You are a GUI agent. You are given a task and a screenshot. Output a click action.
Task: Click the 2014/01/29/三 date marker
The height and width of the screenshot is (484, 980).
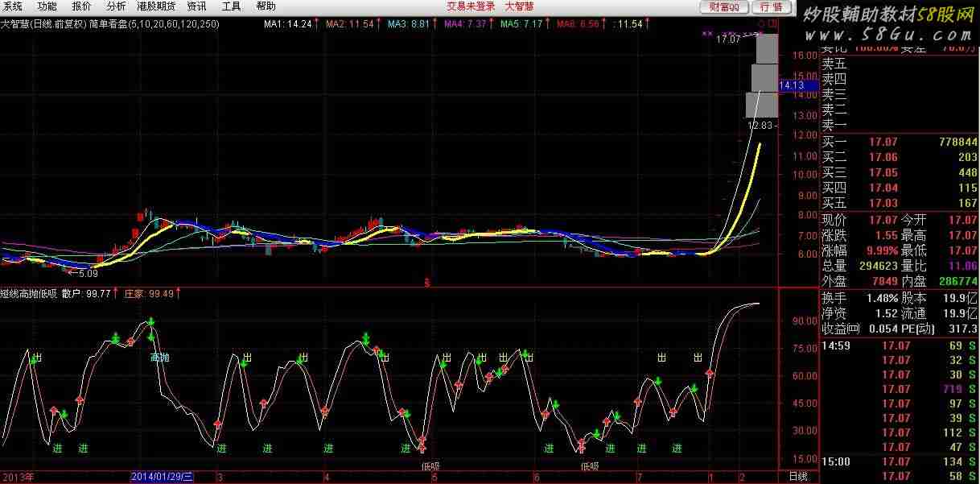click(163, 478)
